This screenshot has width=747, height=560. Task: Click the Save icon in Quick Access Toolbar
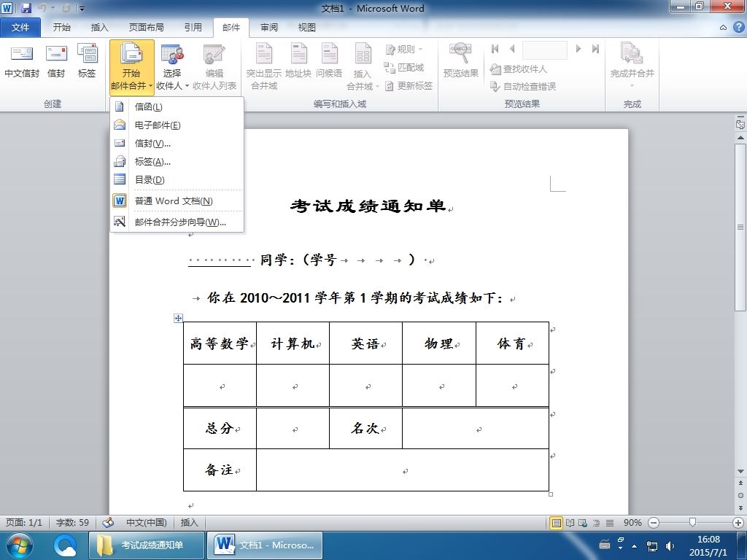point(26,7)
